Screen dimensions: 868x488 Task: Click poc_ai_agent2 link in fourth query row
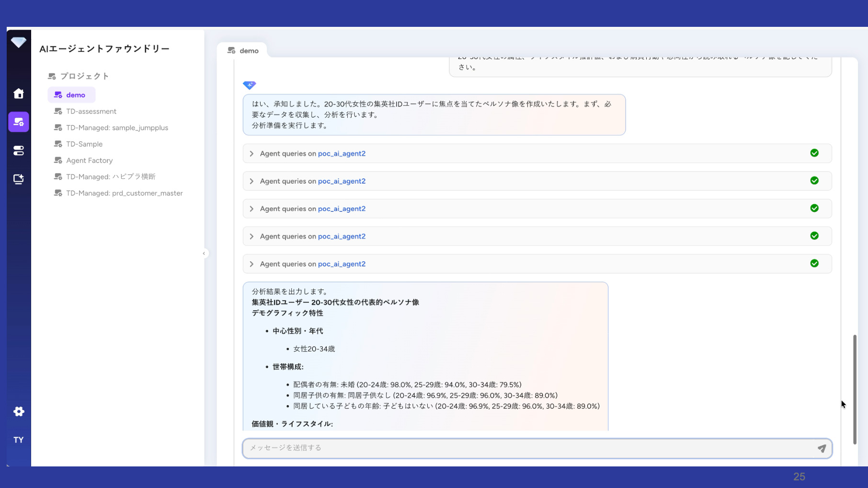(342, 236)
